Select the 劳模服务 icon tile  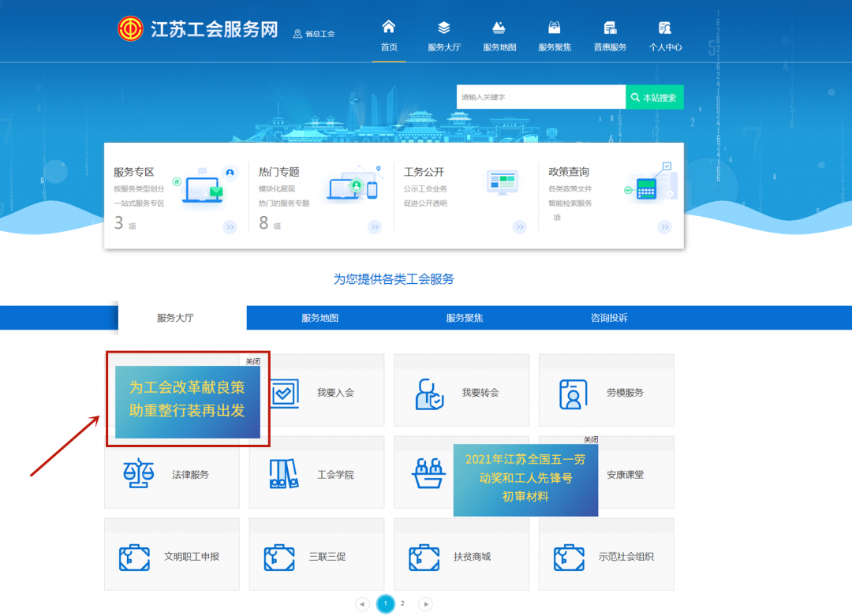coord(574,394)
